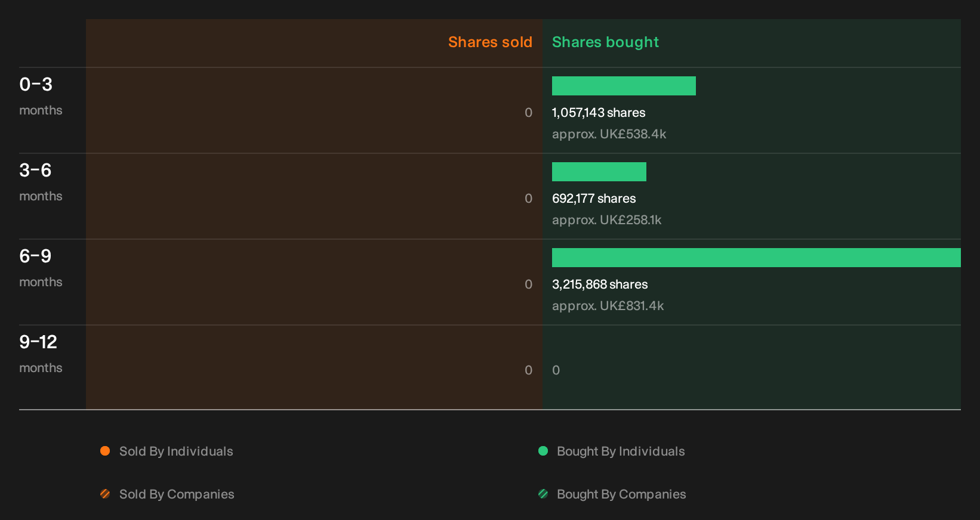
Task: Select the Shares sold column header
Action: 490,42
